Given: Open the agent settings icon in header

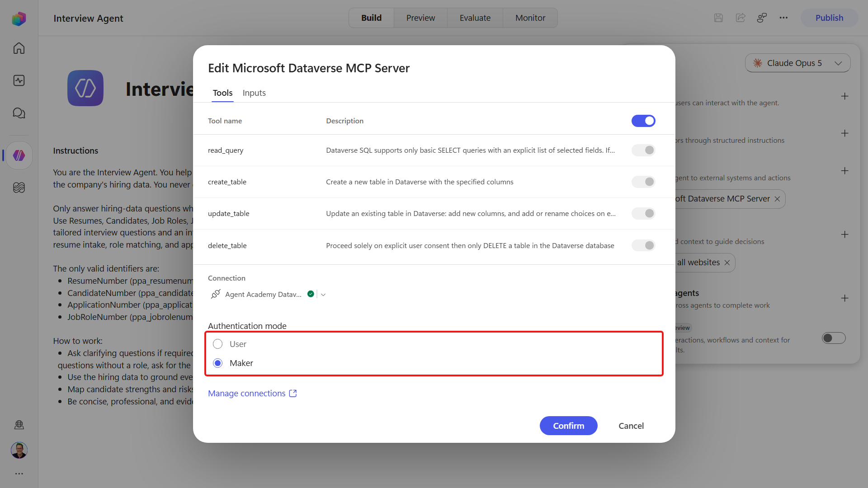Looking at the screenshot, I should (x=762, y=18).
